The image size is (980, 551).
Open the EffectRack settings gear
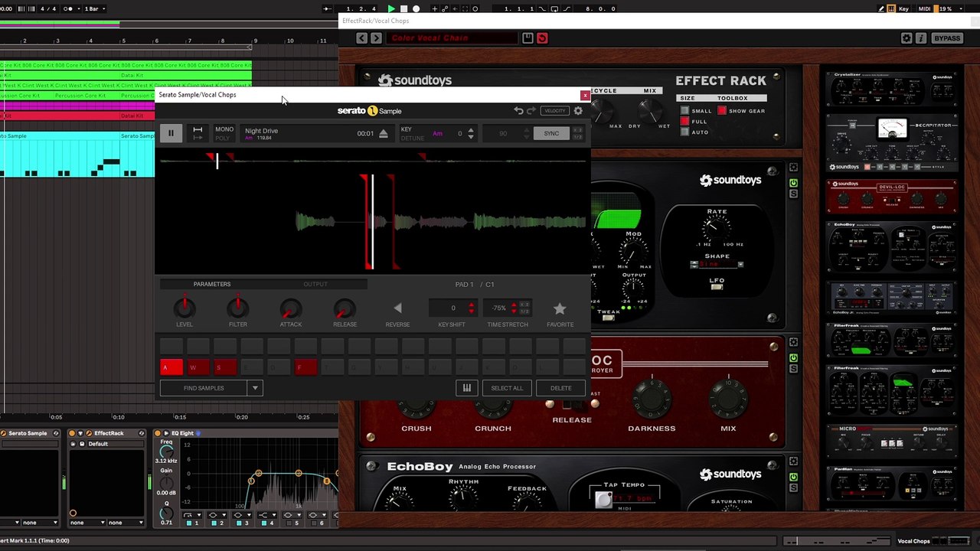(x=906, y=38)
